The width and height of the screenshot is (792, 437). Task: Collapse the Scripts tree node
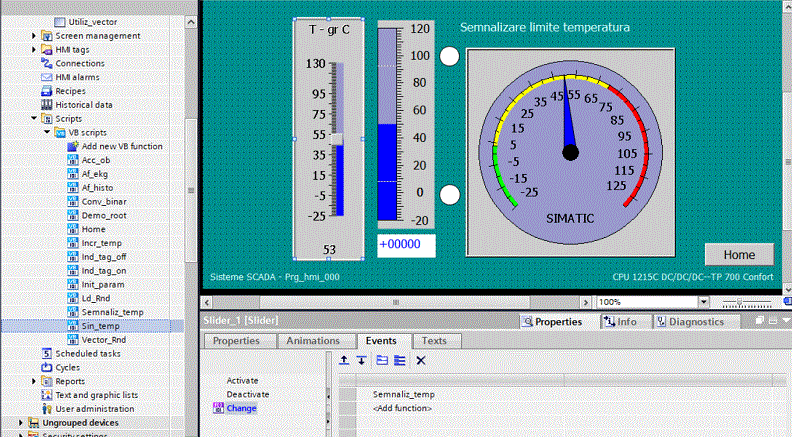click(x=33, y=118)
